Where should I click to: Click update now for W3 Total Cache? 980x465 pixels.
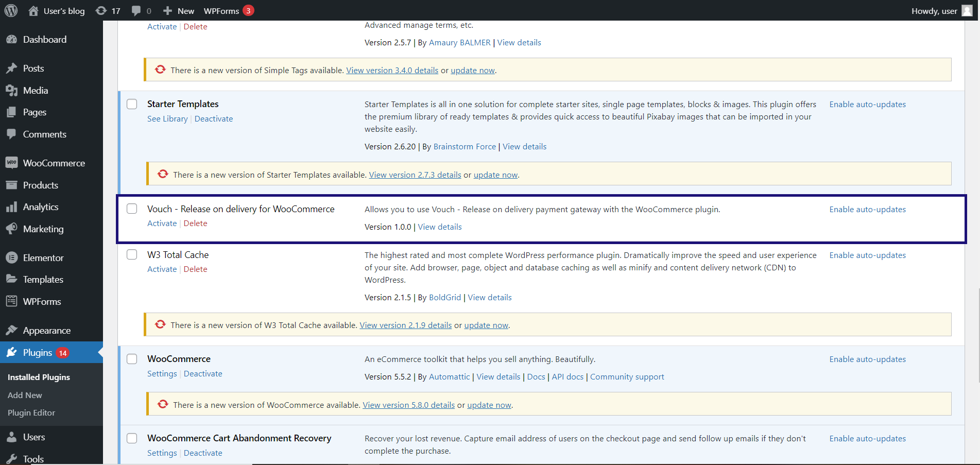486,325
